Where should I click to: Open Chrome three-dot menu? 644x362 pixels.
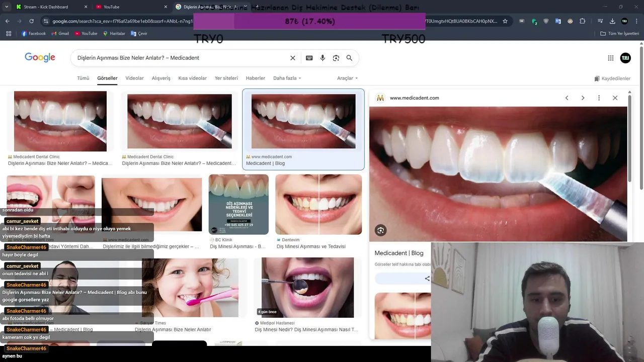[636, 21]
